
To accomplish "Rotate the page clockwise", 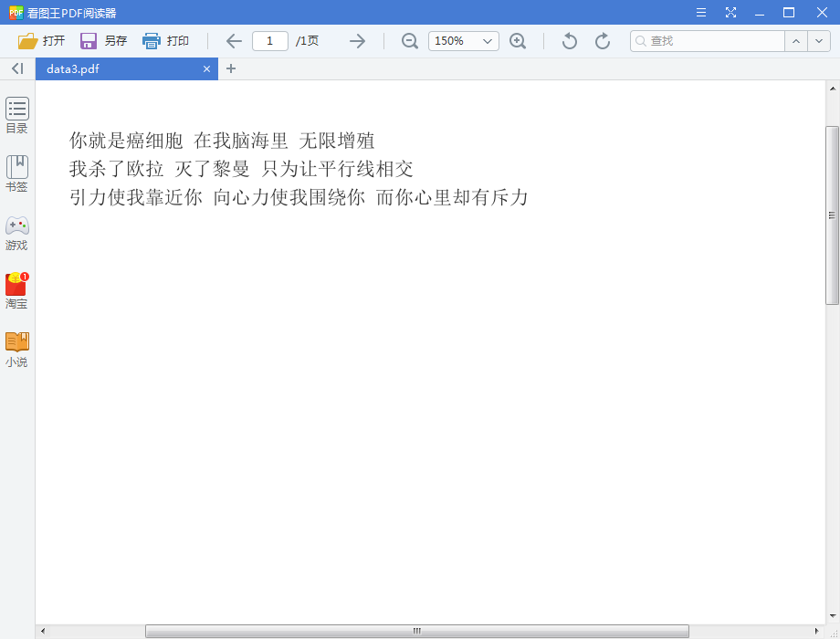I will (603, 41).
